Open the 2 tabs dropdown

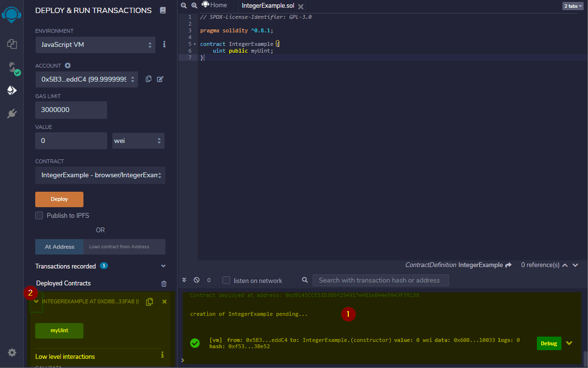click(573, 6)
